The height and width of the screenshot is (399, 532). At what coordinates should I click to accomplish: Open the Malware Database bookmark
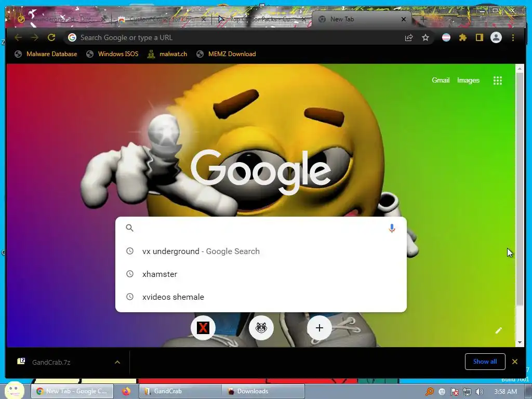coord(46,54)
